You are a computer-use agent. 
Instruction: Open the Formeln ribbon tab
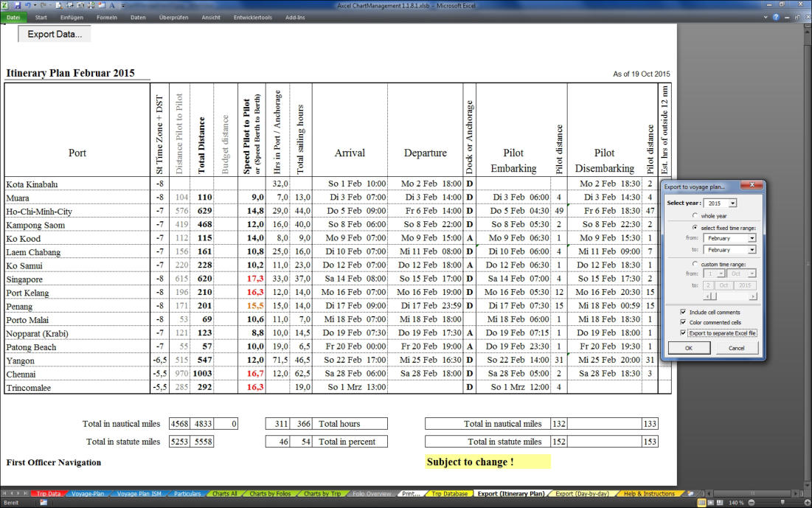(x=107, y=17)
